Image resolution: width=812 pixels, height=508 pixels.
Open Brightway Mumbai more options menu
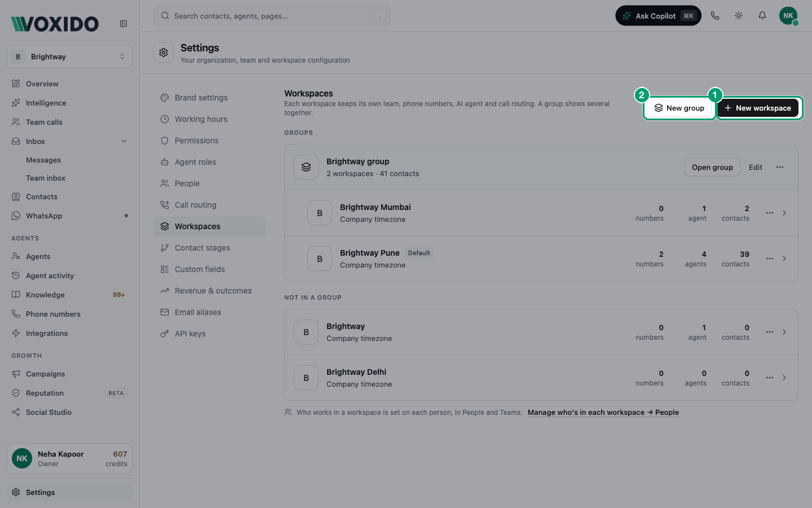(x=770, y=213)
